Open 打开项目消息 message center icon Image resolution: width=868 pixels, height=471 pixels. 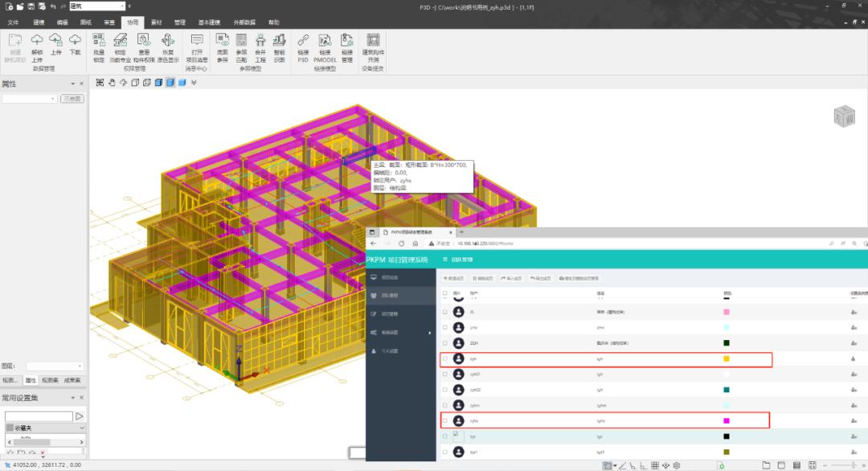click(197, 41)
